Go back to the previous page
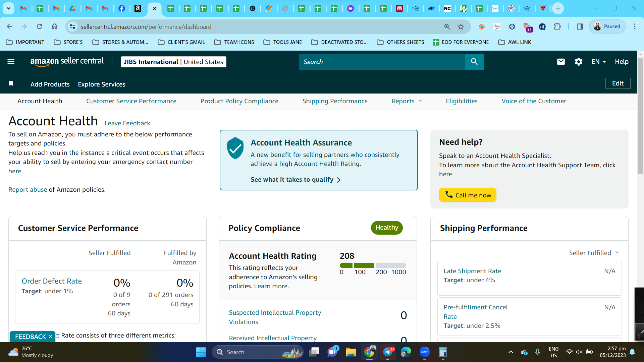The width and height of the screenshot is (644, 362). [x=9, y=26]
